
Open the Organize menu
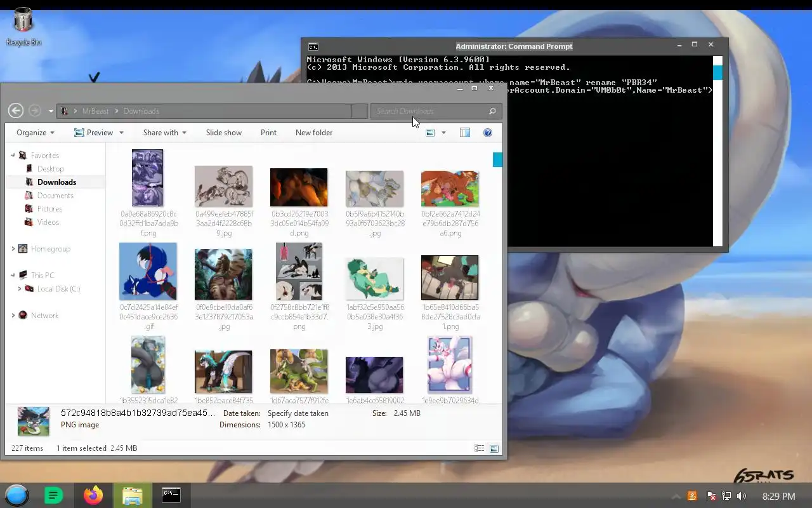[36, 133]
